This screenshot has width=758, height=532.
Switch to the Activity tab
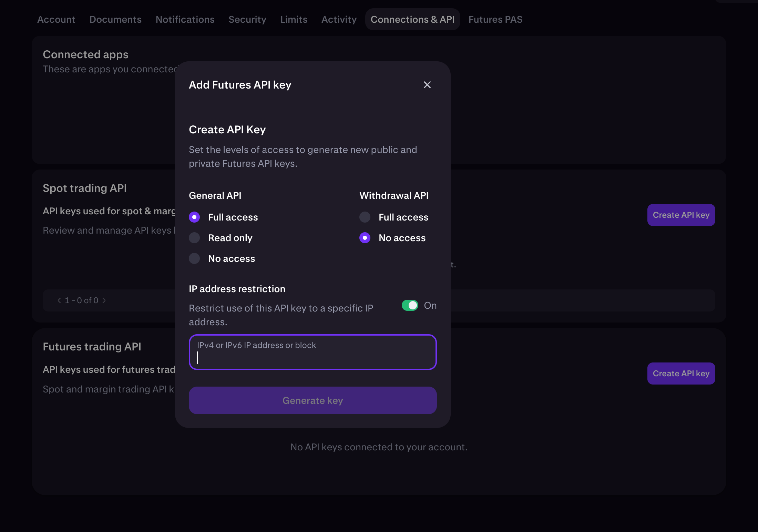[x=339, y=19]
